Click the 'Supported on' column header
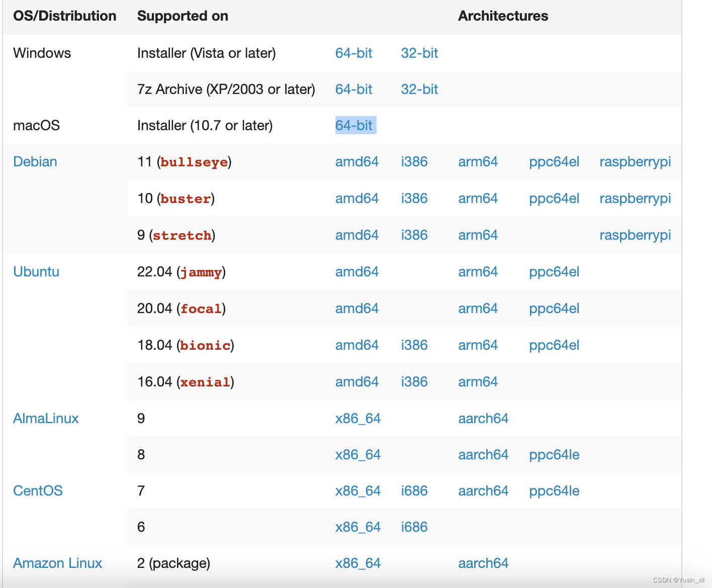This screenshot has height=588, width=712. click(183, 16)
